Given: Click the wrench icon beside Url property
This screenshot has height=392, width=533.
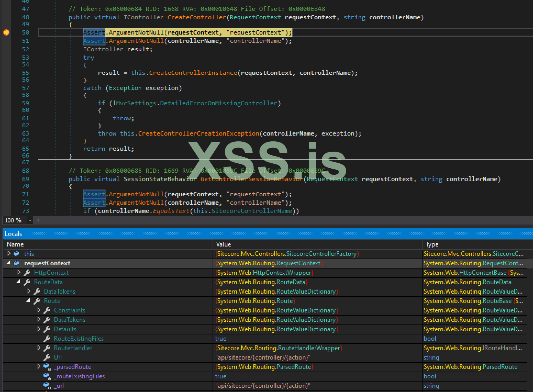Looking at the screenshot, I should [47, 357].
